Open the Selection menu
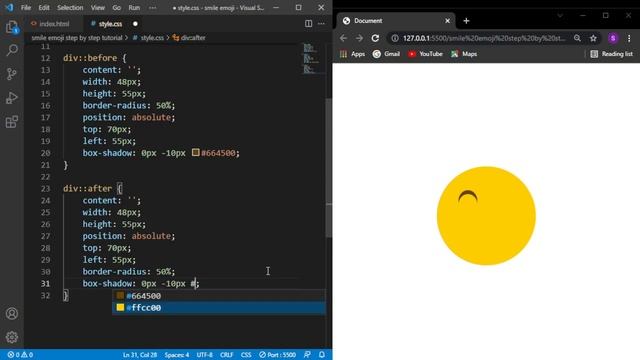This screenshot has width=640, height=360. coord(70,7)
